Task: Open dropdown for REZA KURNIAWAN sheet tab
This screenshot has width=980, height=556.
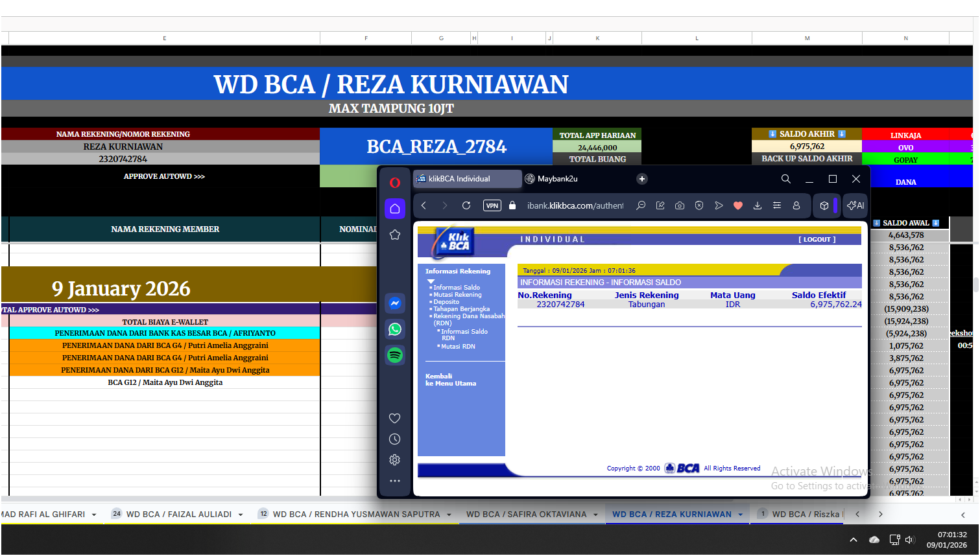Action: (740, 515)
